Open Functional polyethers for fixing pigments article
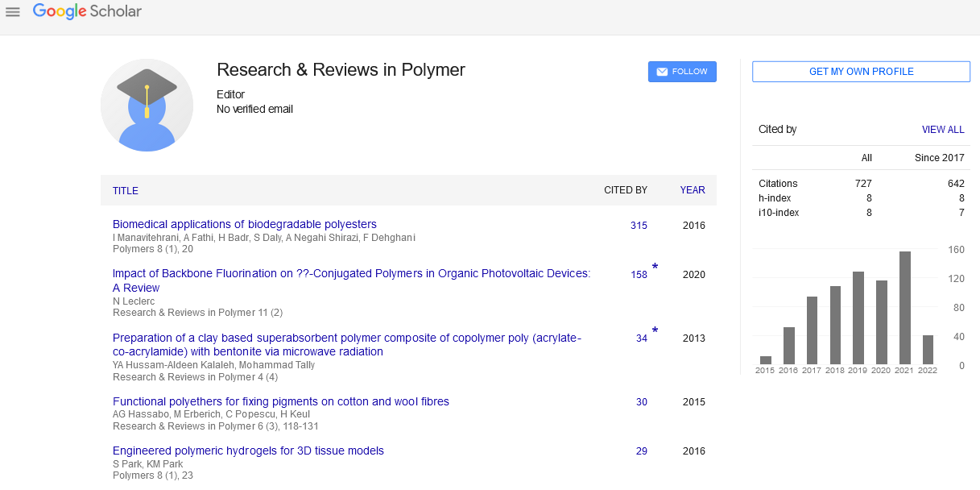 [x=280, y=402]
